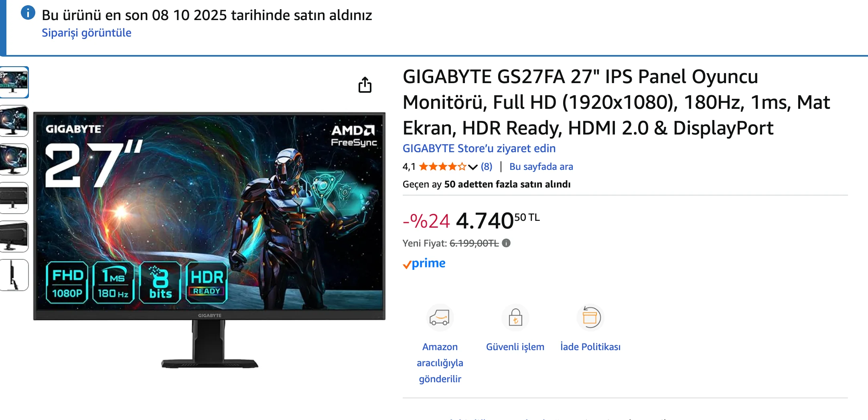Click the Güvenli işlem padlock icon

[x=515, y=318]
